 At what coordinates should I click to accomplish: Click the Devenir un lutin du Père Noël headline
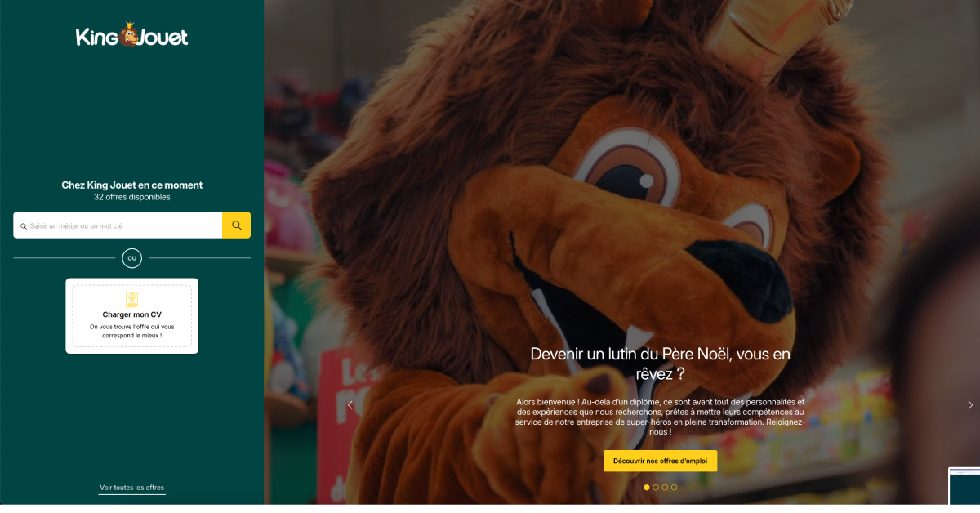(660, 364)
